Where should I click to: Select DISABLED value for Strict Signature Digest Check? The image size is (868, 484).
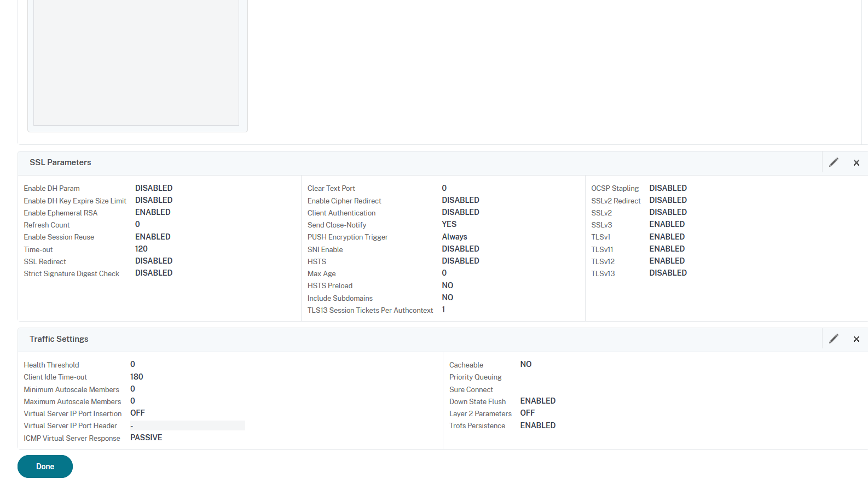(x=154, y=273)
